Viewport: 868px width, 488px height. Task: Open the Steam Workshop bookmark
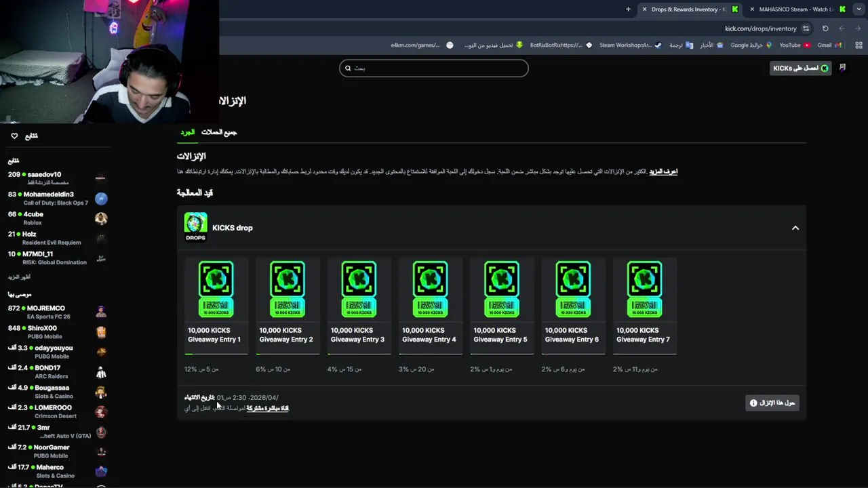point(631,45)
